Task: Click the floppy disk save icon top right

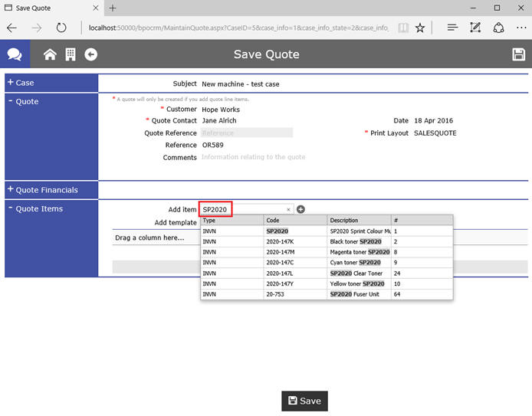Action: (518, 54)
